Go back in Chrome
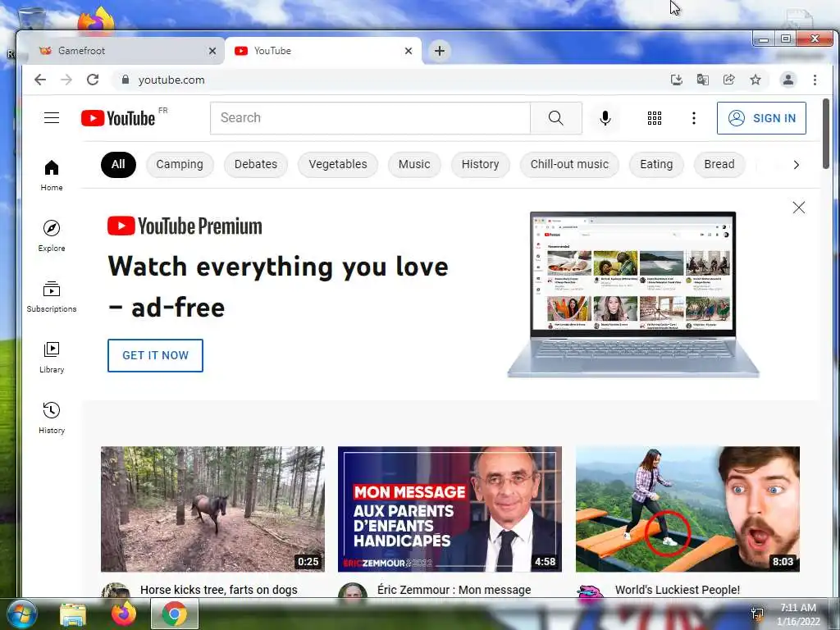The width and height of the screenshot is (840, 630). [40, 80]
